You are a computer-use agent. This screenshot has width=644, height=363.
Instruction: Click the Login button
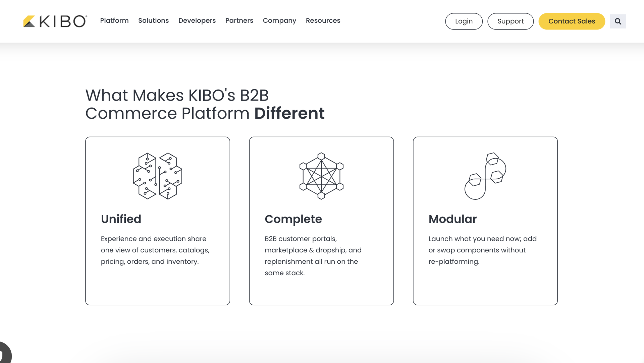tap(464, 21)
